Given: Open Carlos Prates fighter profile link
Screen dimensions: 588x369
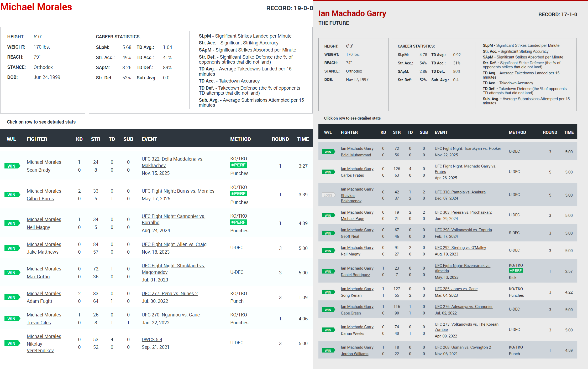Looking at the screenshot, I should 352,175.
